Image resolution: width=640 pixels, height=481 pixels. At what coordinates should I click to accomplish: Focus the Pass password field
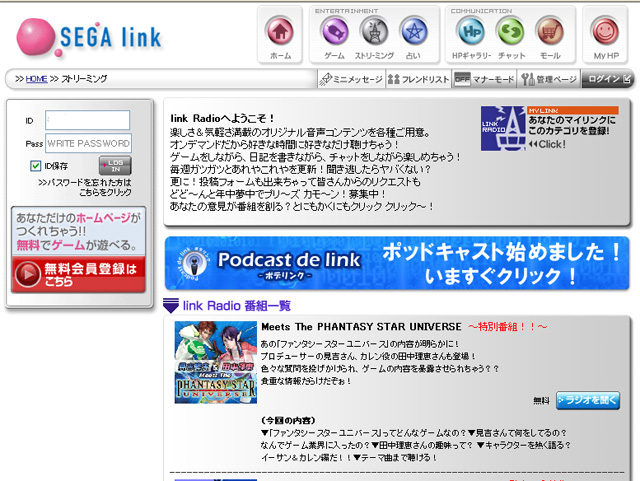[x=88, y=143]
